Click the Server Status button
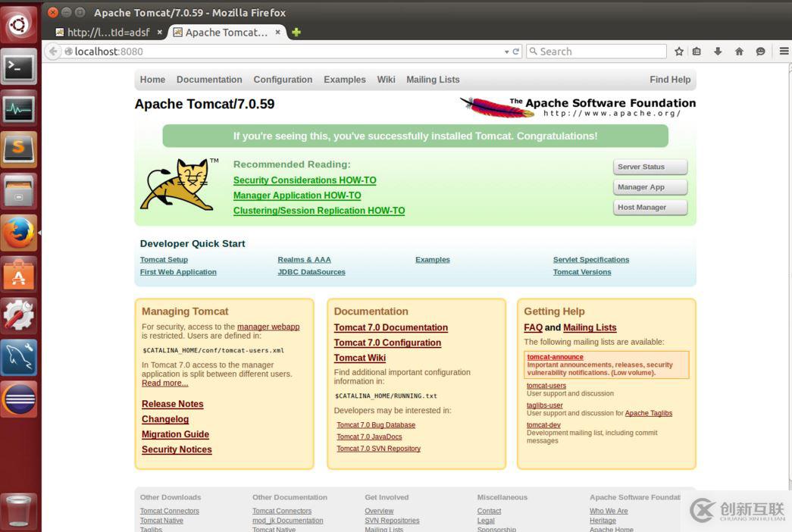Viewport: 792px width, 532px height. (650, 167)
